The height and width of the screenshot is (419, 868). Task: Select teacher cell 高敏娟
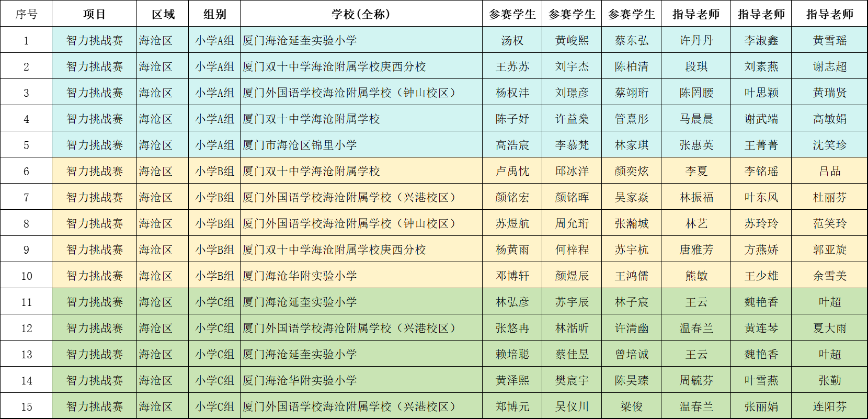tap(830, 119)
